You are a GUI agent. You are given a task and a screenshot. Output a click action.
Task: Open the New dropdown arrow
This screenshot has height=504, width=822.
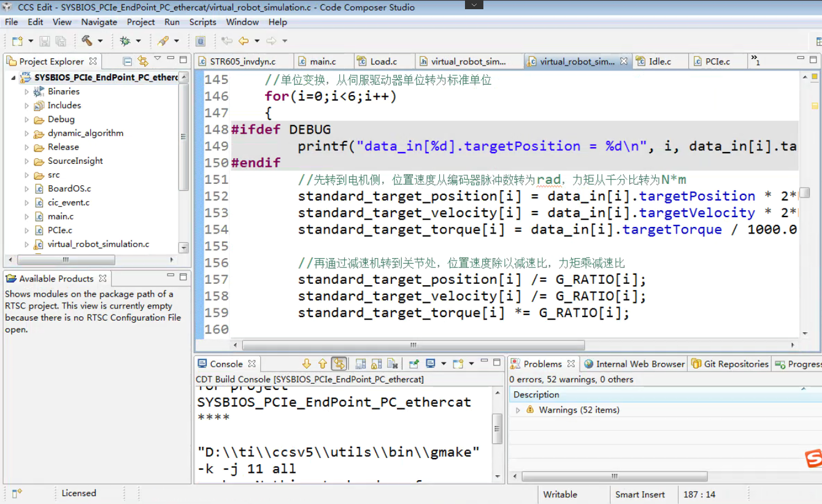[29, 41]
